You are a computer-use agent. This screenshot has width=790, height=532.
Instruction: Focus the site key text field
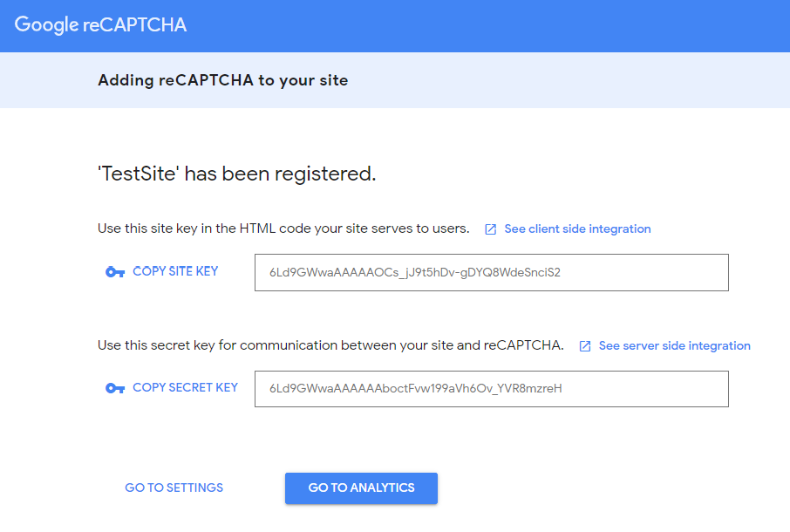(x=491, y=273)
